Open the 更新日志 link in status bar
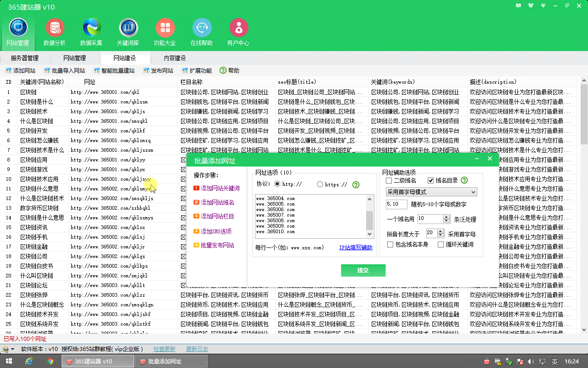 pos(197,349)
